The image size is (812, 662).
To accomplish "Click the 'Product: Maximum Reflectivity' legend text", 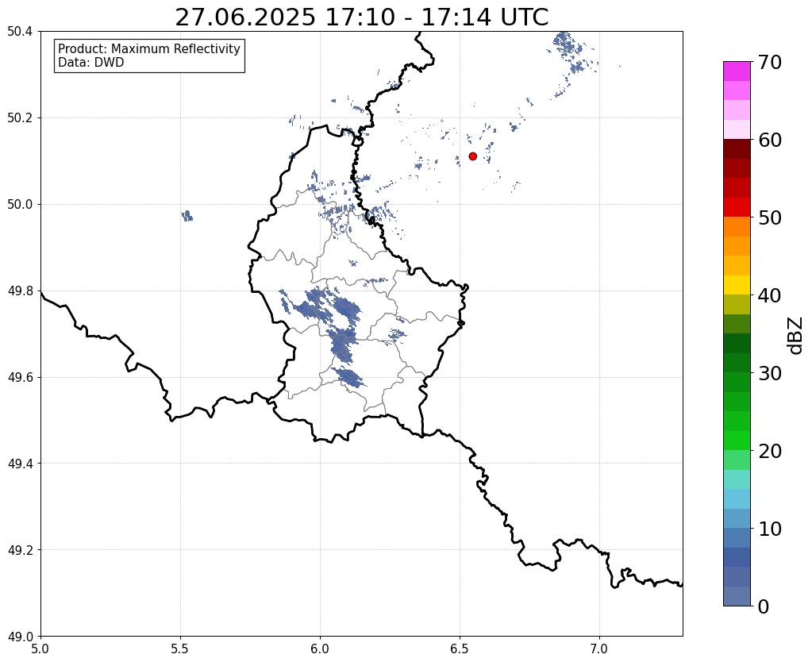I will [x=149, y=48].
